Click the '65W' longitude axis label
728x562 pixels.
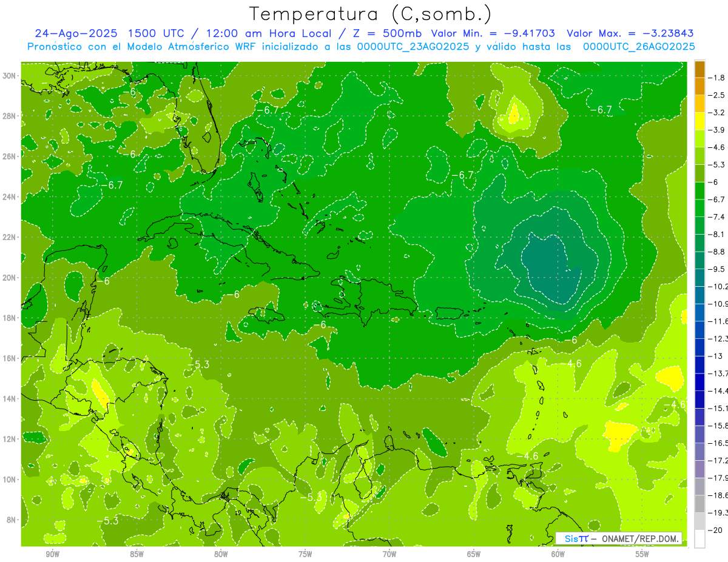pyautogui.click(x=474, y=555)
